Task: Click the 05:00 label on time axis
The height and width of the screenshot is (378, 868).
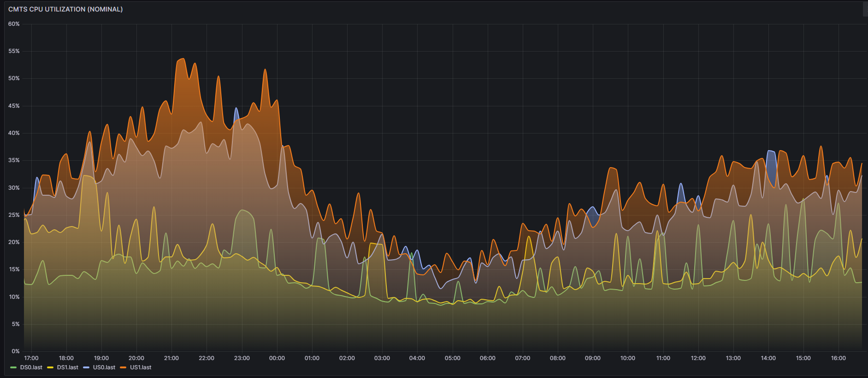Action: (x=452, y=358)
